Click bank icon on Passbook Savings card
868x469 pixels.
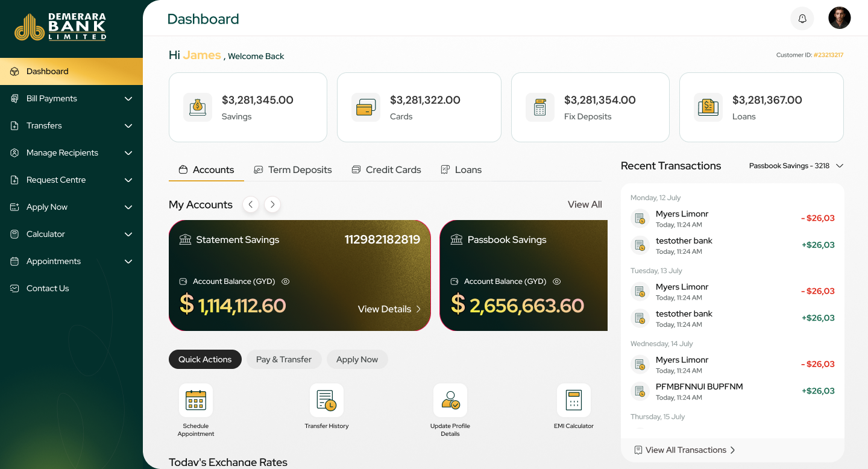tap(456, 239)
